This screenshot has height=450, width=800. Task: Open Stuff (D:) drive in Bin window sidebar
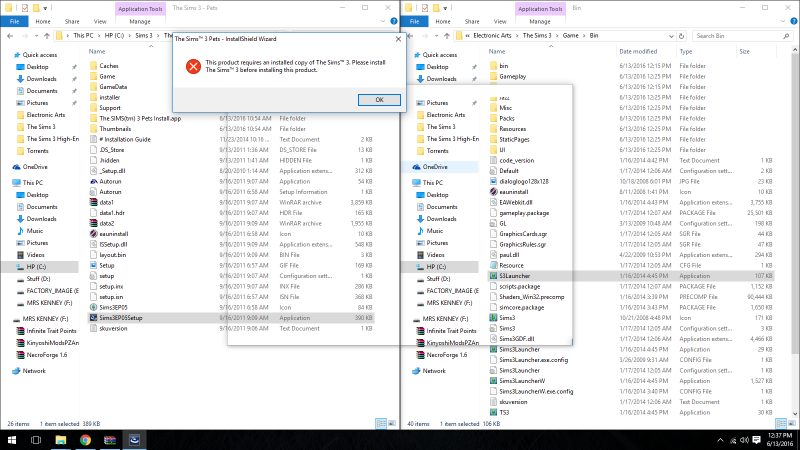click(x=438, y=279)
